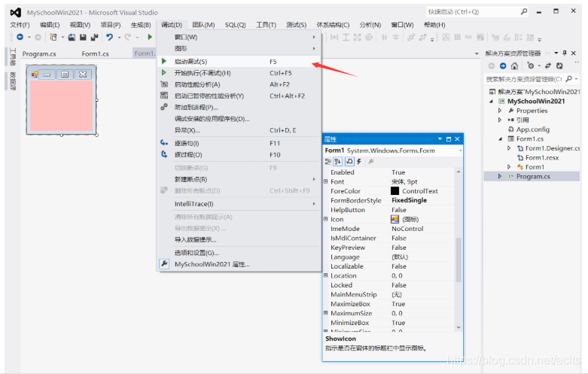Click Sync with Active Document icon
588x374 pixels.
[548, 66]
